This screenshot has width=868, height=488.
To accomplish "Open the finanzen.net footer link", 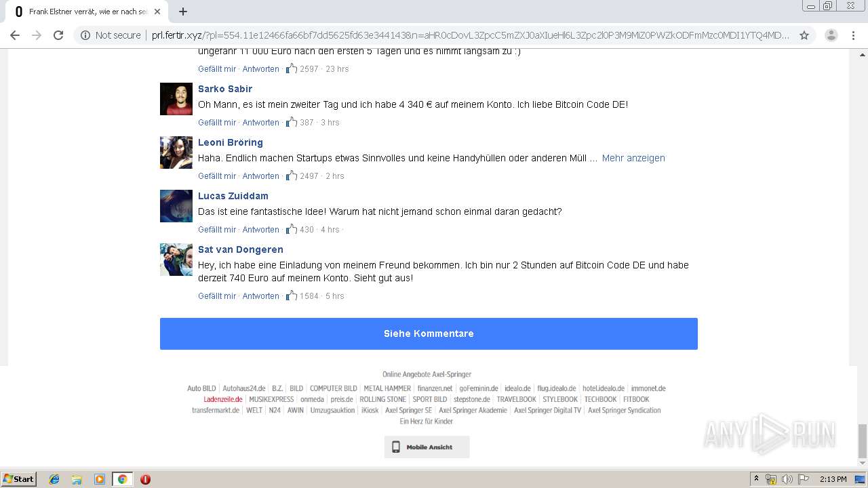I will click(x=435, y=388).
